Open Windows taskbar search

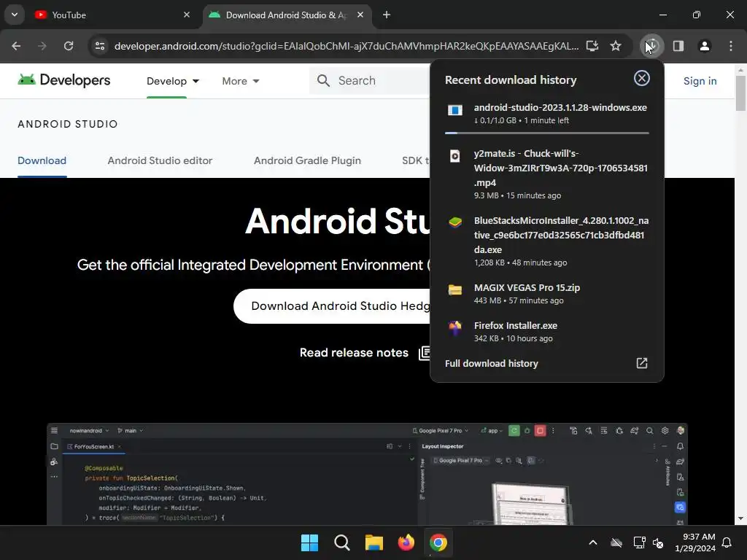tap(342, 542)
